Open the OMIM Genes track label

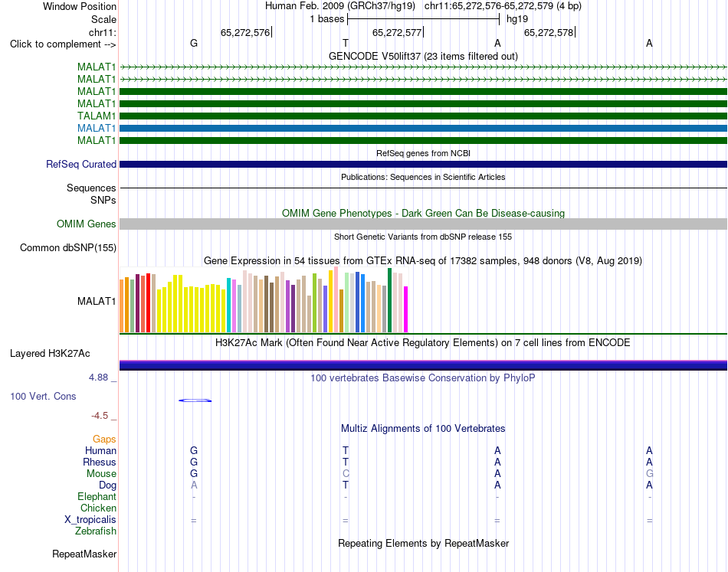pyautogui.click(x=87, y=224)
